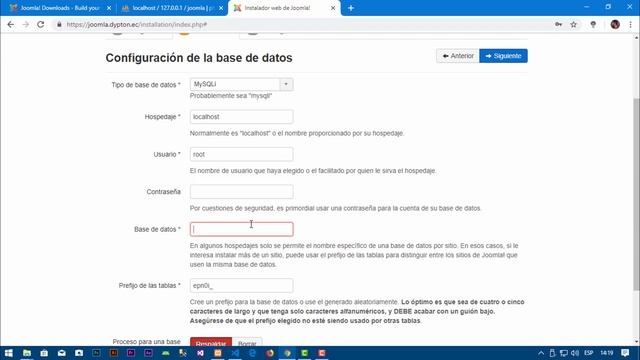
Task: Open Firefox from the taskbar
Action: pos(270,353)
